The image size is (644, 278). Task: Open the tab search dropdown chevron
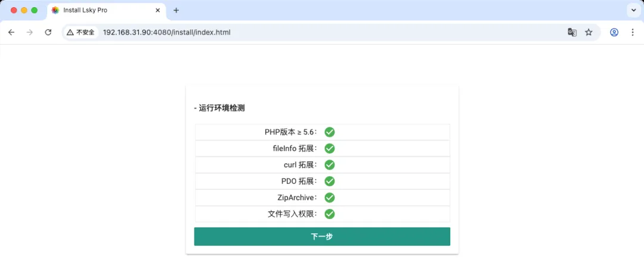point(633,10)
